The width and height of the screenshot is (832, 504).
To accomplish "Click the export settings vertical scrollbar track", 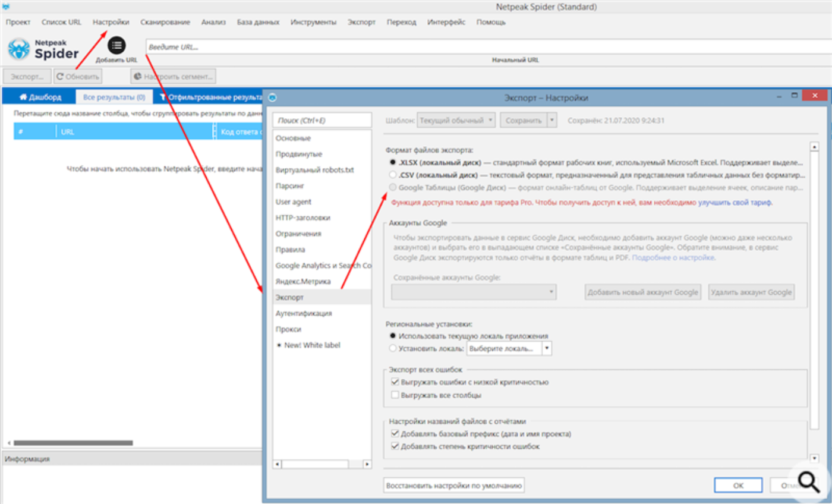I will (815, 302).
